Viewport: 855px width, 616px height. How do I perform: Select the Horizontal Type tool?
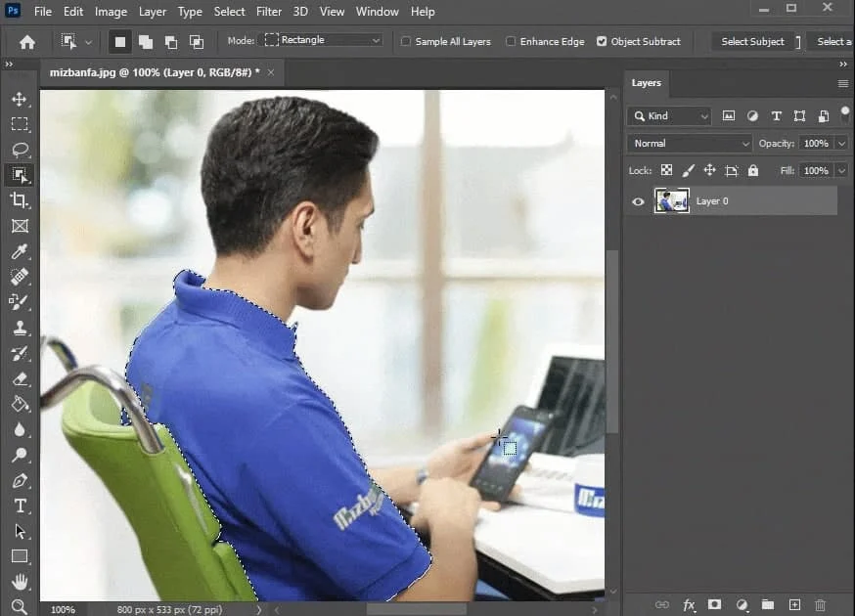[20, 506]
